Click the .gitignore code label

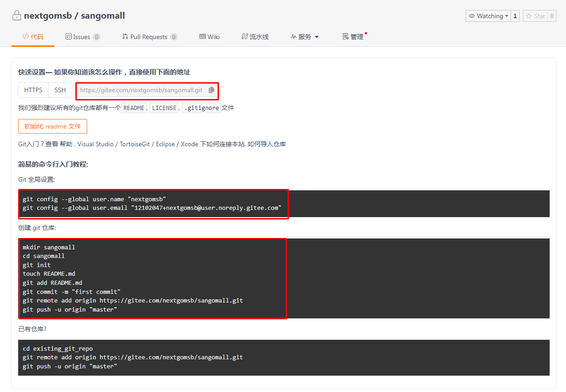click(x=201, y=108)
